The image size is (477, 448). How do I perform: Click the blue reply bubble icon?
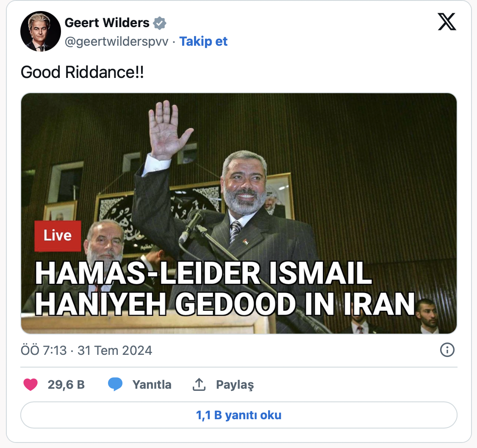[x=115, y=384]
